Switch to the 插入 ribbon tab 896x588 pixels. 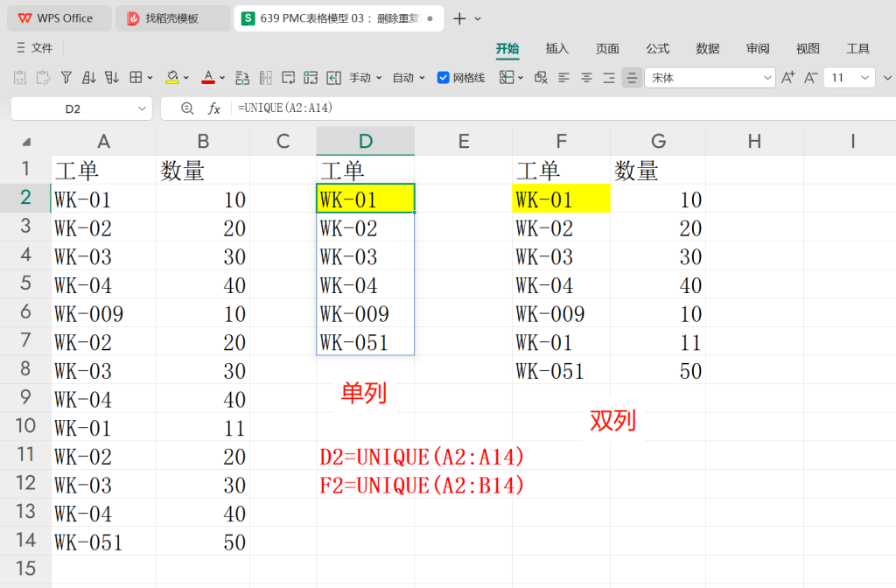pos(557,49)
